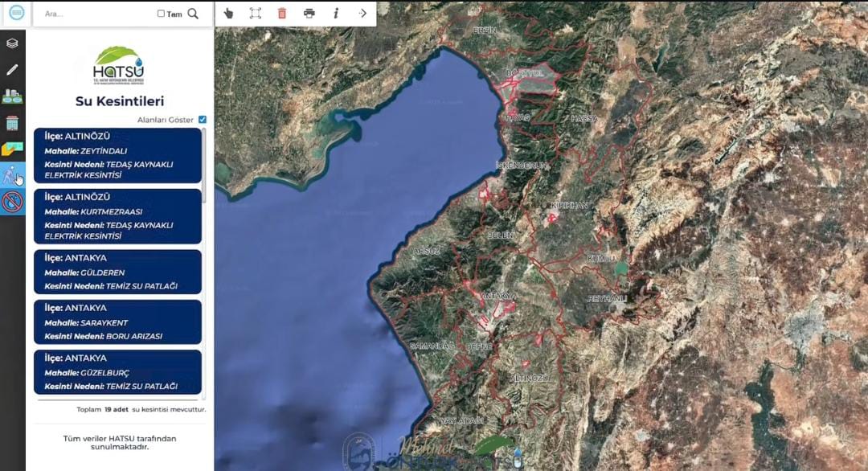Toggle the 'Tam' checkbox
This screenshot has width=868, height=471.
(x=161, y=14)
